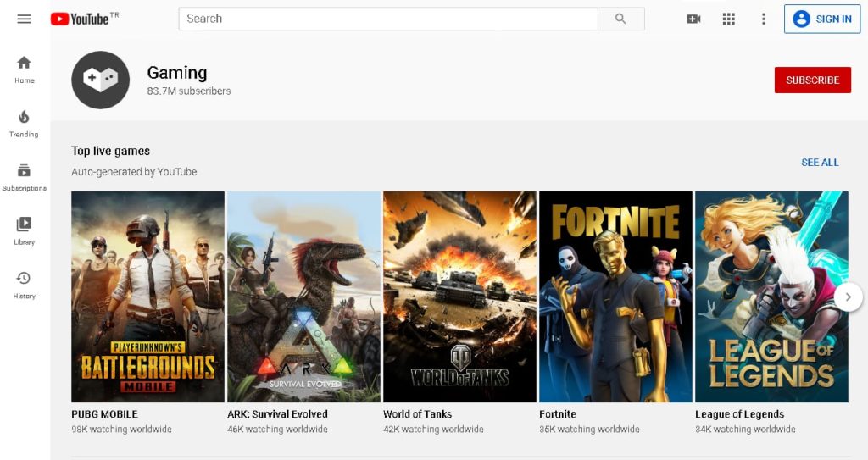This screenshot has height=460, width=868.
Task: Click the World of Tanks title
Action: pyautogui.click(x=417, y=414)
